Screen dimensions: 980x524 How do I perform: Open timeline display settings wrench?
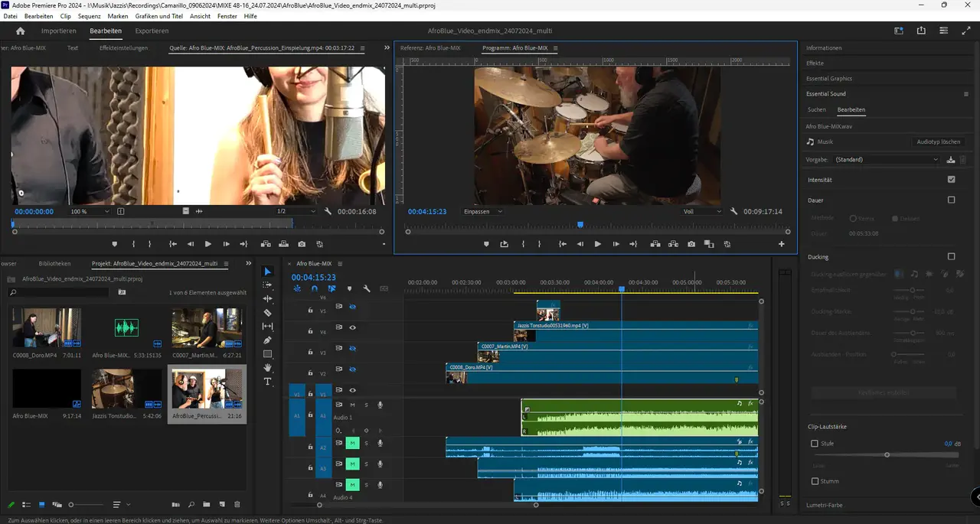tap(367, 288)
